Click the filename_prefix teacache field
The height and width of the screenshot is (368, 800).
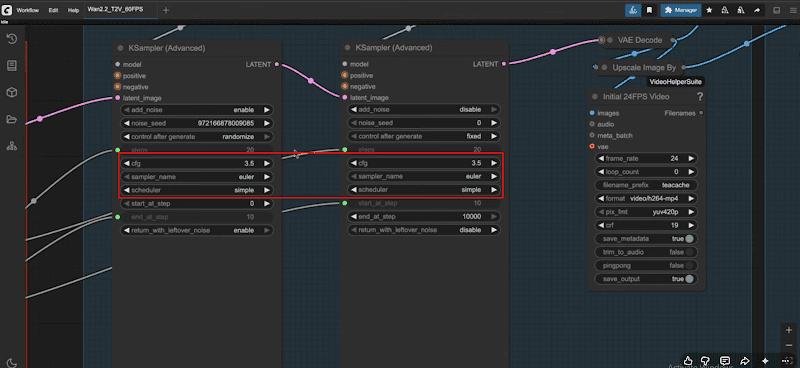click(646, 185)
